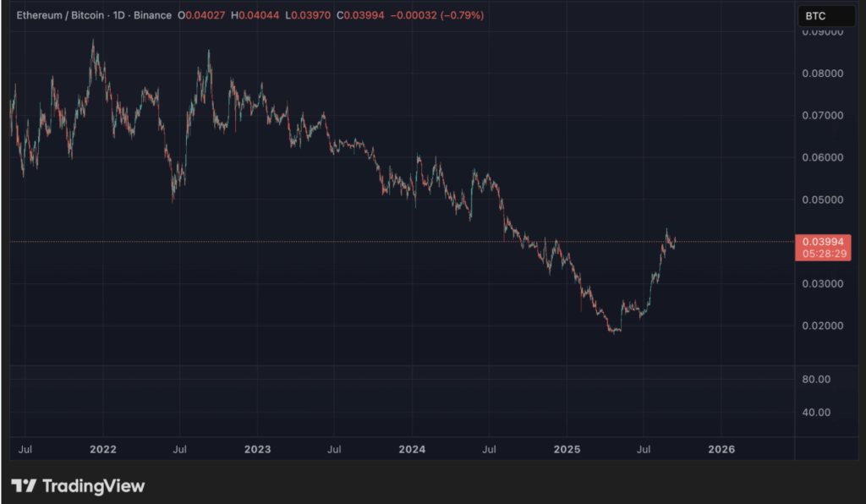Screen dimensions: 866x504
Task: Click the 0.07000 price axis label
Action: [x=822, y=115]
